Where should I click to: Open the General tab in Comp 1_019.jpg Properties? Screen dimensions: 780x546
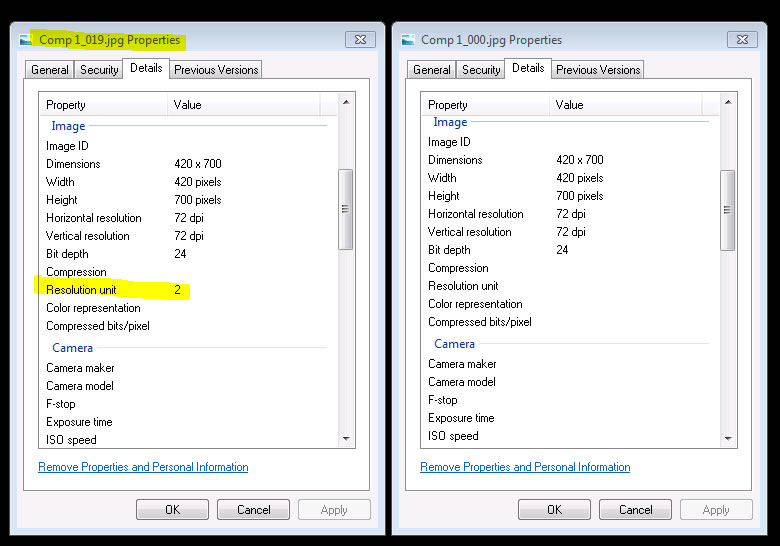tap(50, 70)
